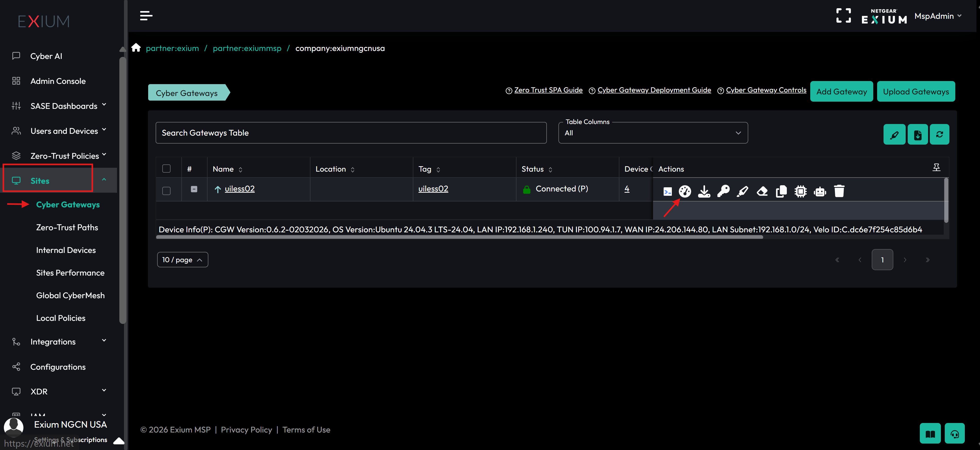The height and width of the screenshot is (450, 980).
Task: Open Configurations from the sidebar
Action: [x=58, y=367]
